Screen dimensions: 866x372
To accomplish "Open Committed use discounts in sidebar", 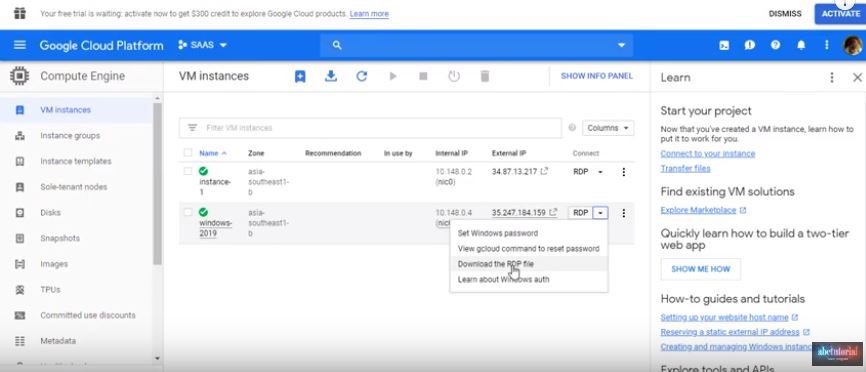I will point(77,315).
